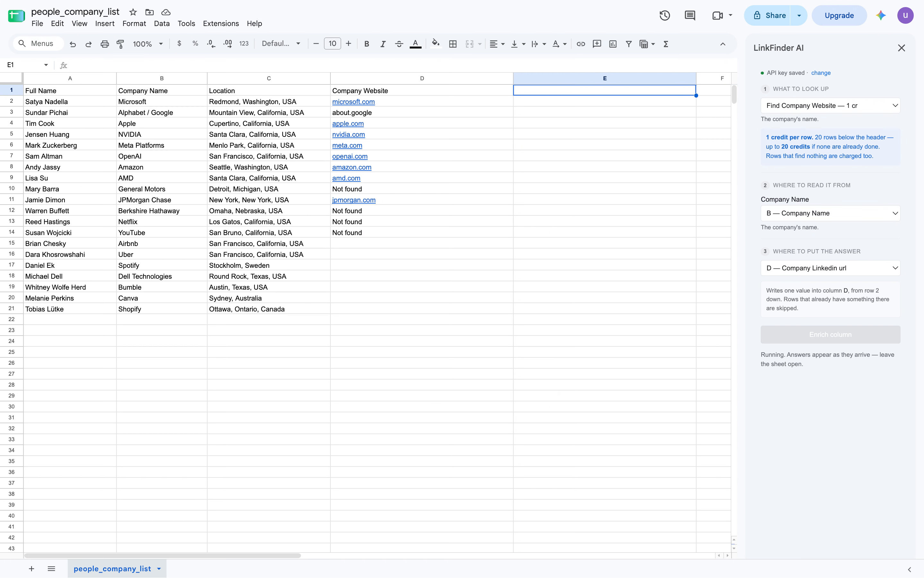Format as currency with dollar icon
This screenshot has height=578, width=924.
click(x=179, y=44)
